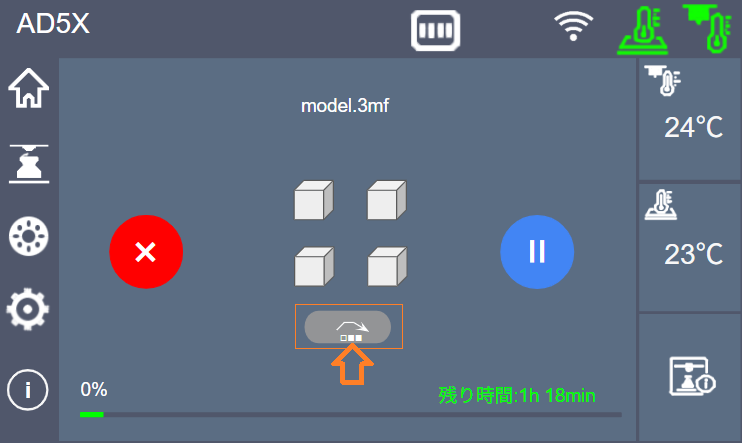742x443 pixels.
Task: Select the bottom-right cube object
Action: click(387, 266)
